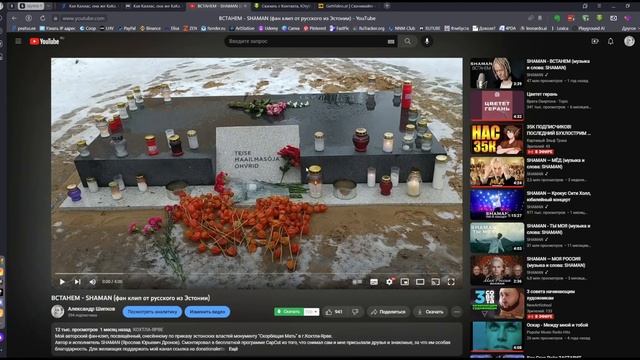Screen dimensions: 640x360
Task: Open the Цветет герань recommended video
Action: click(497, 106)
